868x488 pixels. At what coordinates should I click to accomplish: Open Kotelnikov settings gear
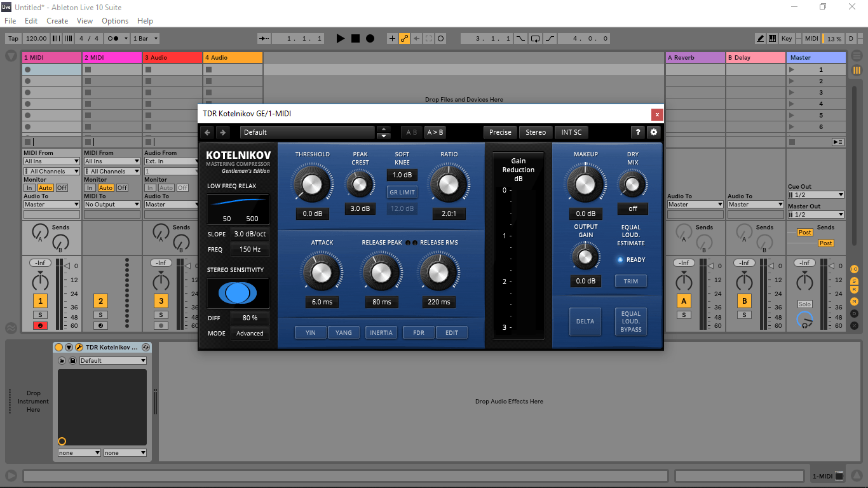point(653,132)
